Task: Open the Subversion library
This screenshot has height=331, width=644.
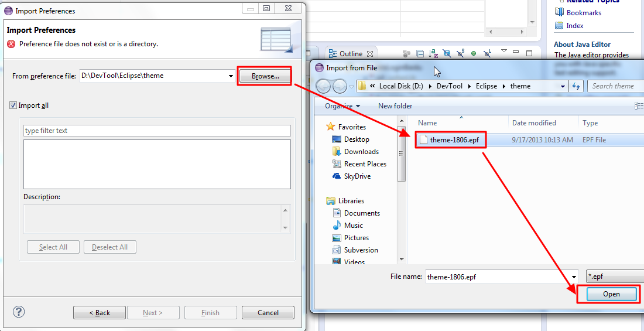Action: tap(361, 250)
